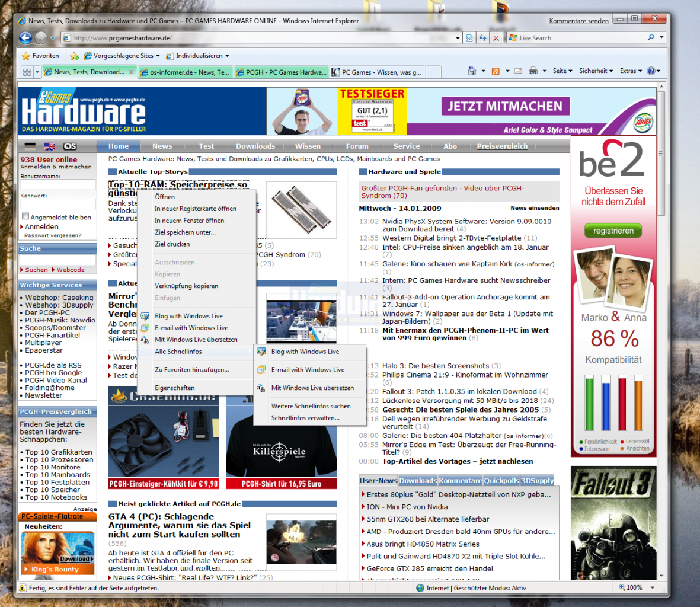Select the German flag language icon
700x607 pixels.
coord(30,146)
